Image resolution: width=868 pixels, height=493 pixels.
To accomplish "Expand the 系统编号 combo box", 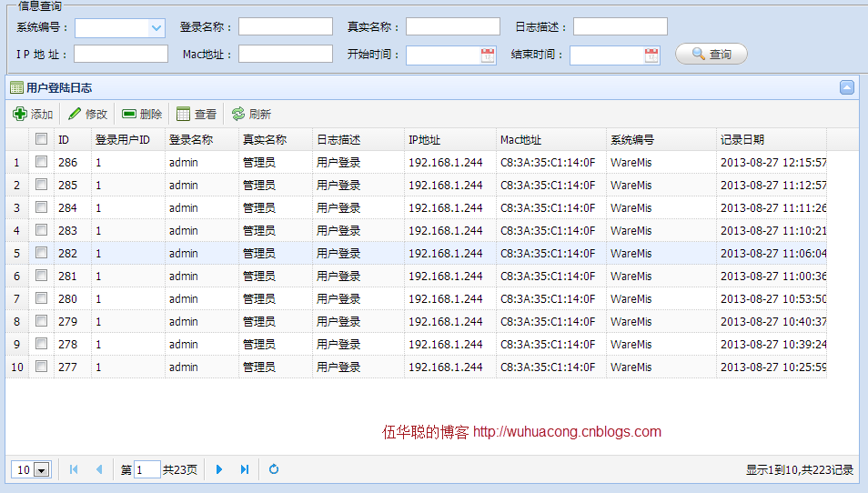I will tap(156, 27).
